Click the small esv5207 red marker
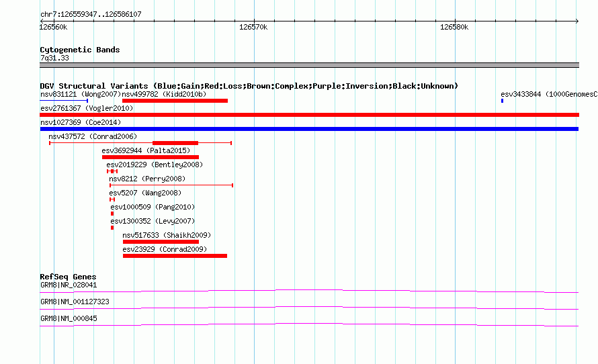This screenshot has height=364, width=598. pyautogui.click(x=112, y=199)
